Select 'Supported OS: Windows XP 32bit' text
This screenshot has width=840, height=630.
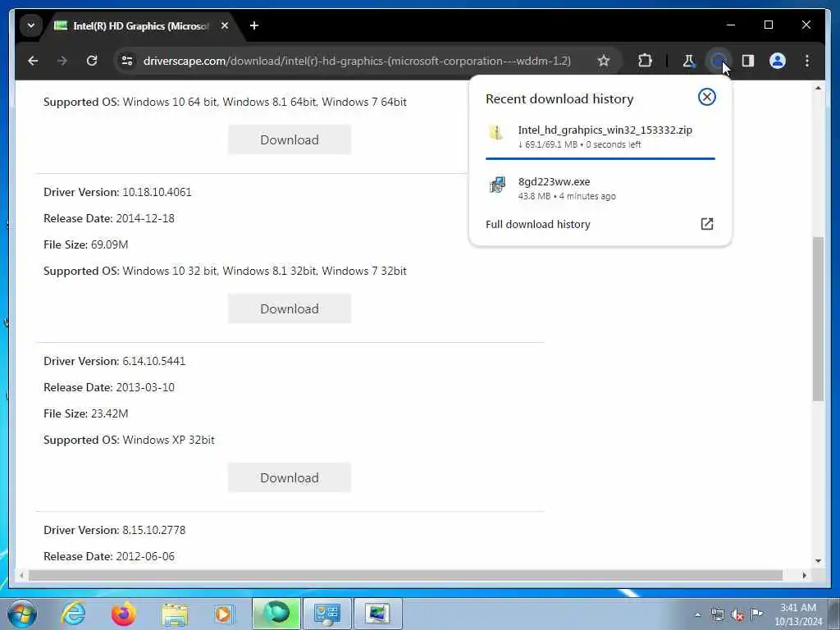coord(129,440)
